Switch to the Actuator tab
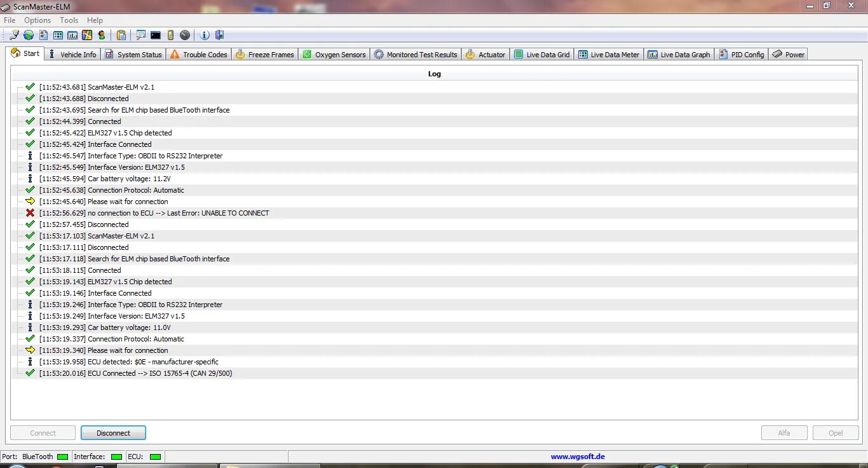This screenshot has height=468, width=868. point(485,55)
